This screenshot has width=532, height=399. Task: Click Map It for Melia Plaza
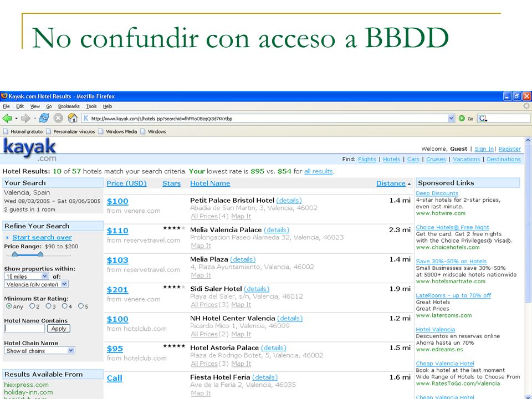point(201,275)
